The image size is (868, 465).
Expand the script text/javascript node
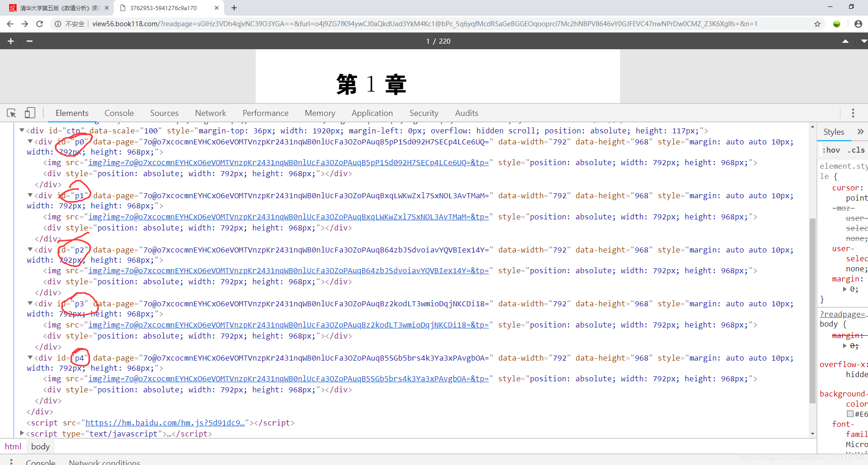[22, 433]
